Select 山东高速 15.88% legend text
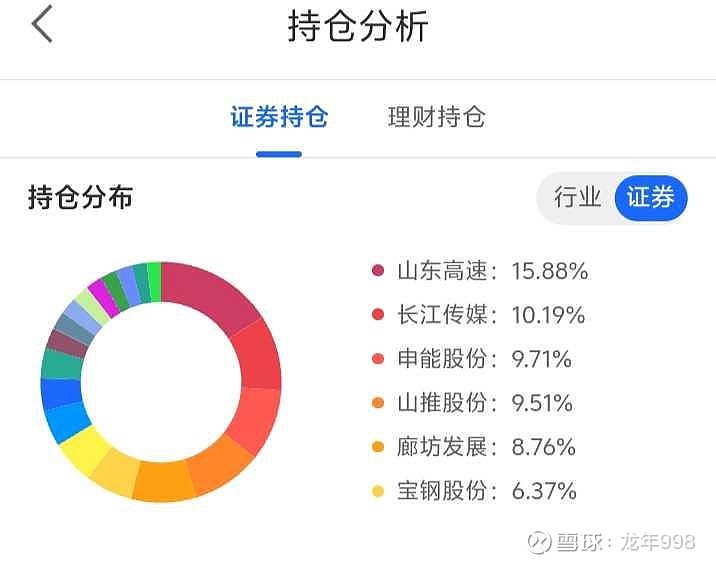 point(492,271)
